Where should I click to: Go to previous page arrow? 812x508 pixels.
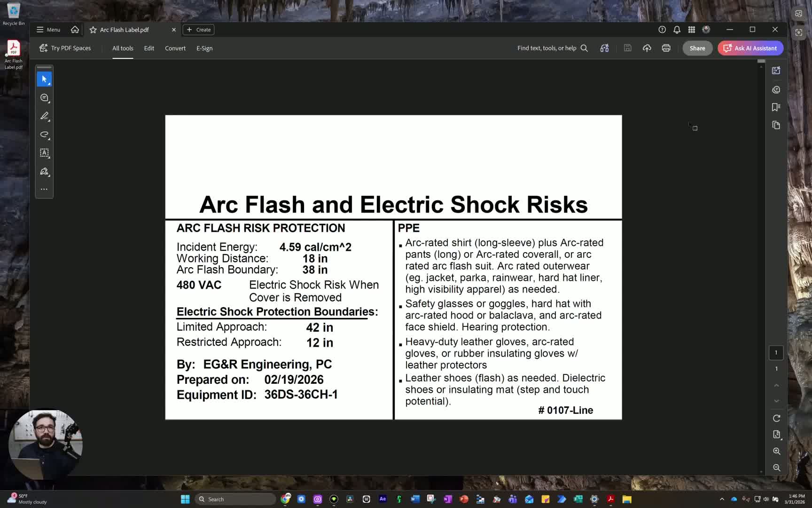click(x=776, y=385)
